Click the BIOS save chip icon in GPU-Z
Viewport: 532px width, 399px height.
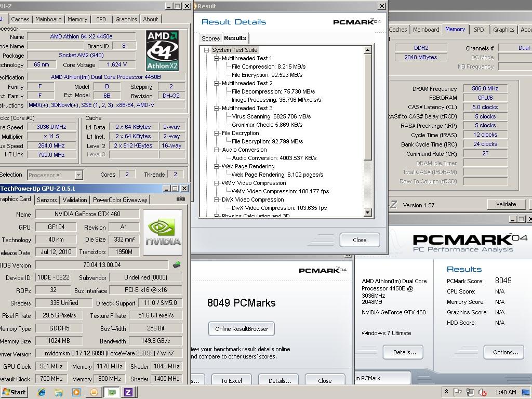177,264
